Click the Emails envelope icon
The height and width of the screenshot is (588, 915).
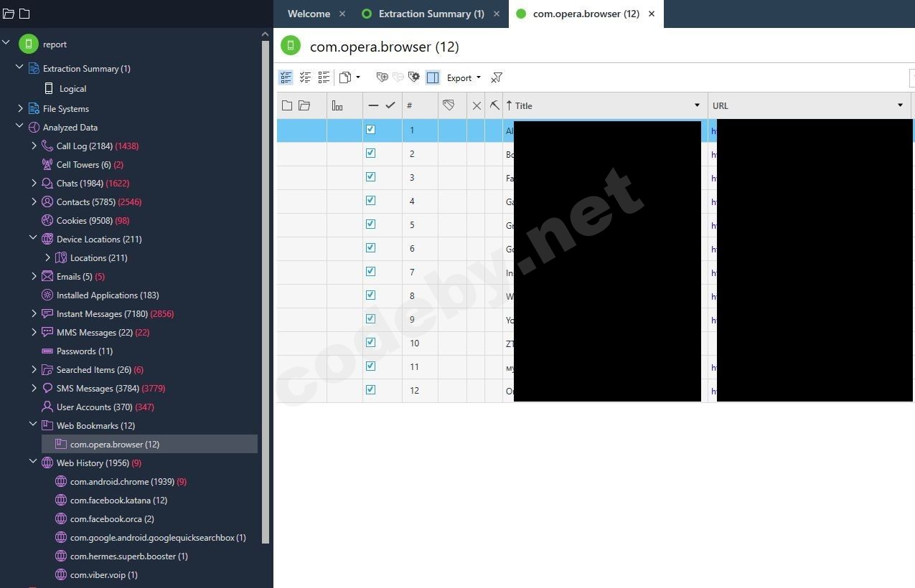click(x=47, y=276)
